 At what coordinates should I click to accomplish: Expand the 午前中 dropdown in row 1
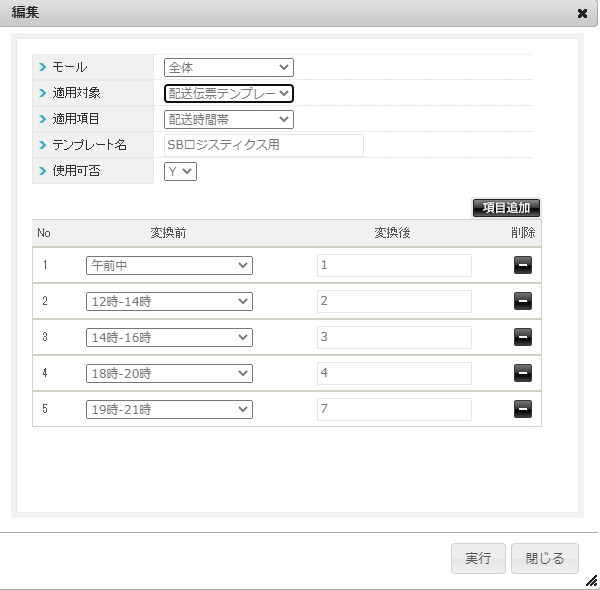click(169, 265)
